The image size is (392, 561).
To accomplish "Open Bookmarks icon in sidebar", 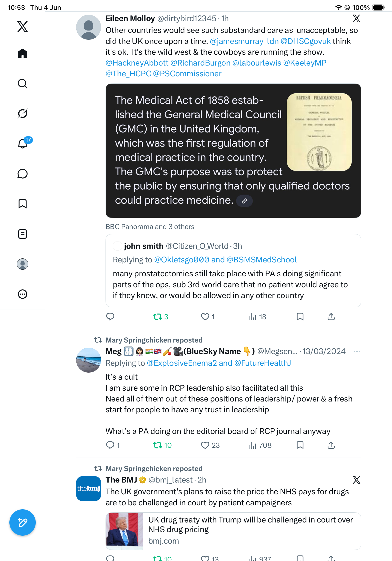I will coord(23,204).
